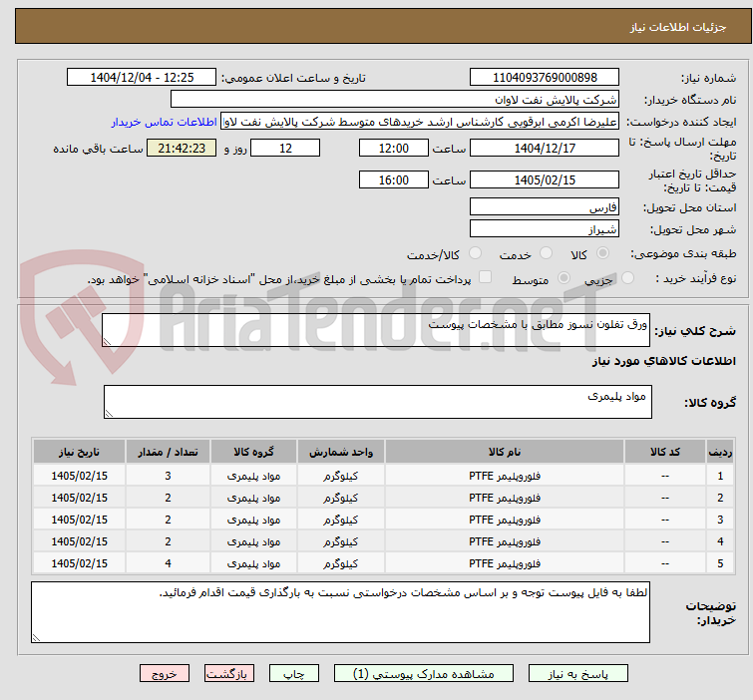The image size is (753, 700).
Task: Click the شهر محل تحویل field شیراز
Action: [545, 228]
